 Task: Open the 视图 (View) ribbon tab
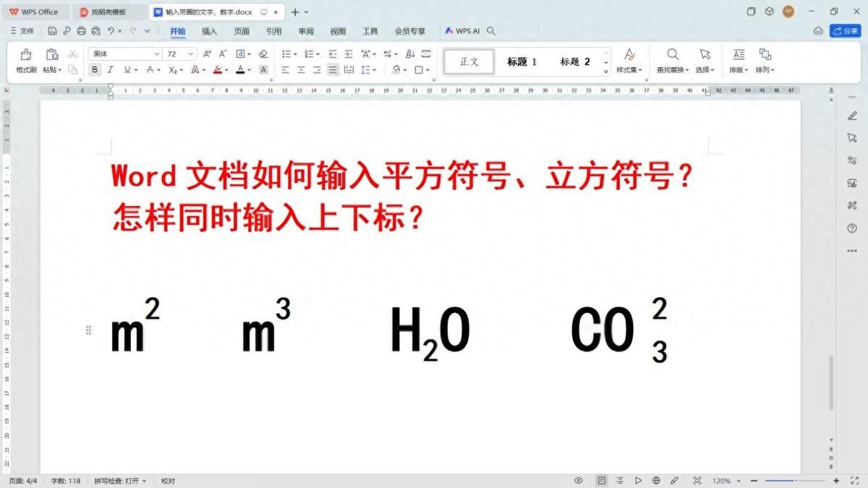338,31
